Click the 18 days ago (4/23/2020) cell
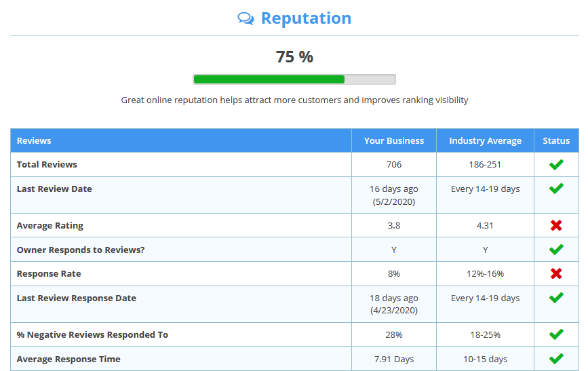This screenshot has height=371, width=588. coord(394,305)
